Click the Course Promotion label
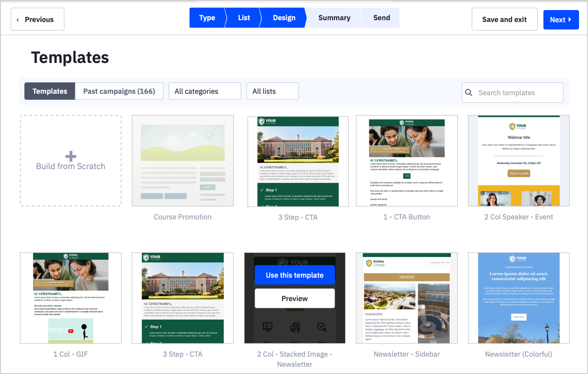 183,217
